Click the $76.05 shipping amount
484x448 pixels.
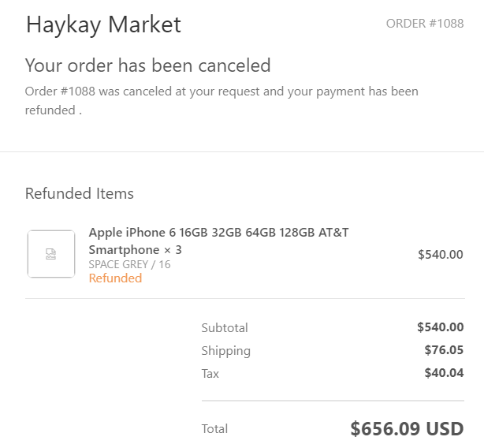tap(444, 350)
